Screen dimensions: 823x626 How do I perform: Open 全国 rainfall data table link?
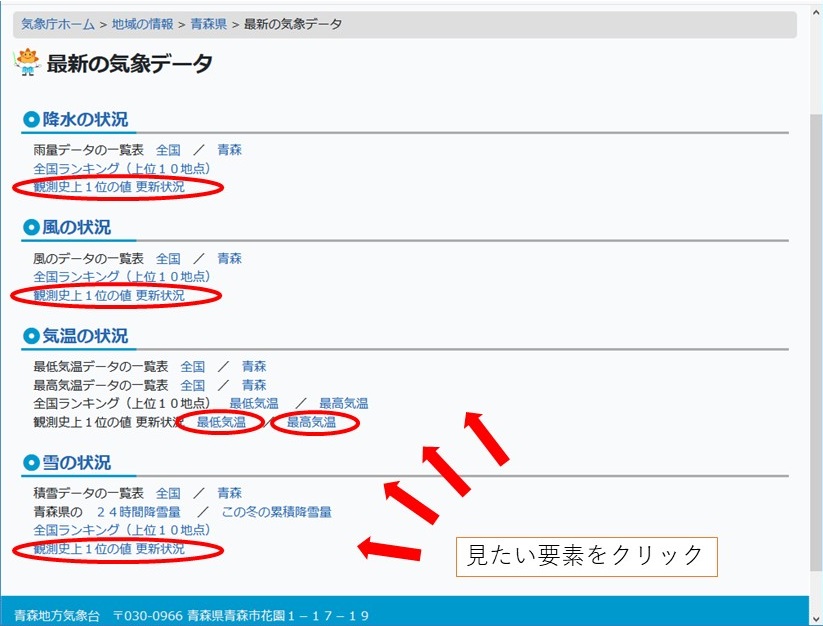(168, 150)
